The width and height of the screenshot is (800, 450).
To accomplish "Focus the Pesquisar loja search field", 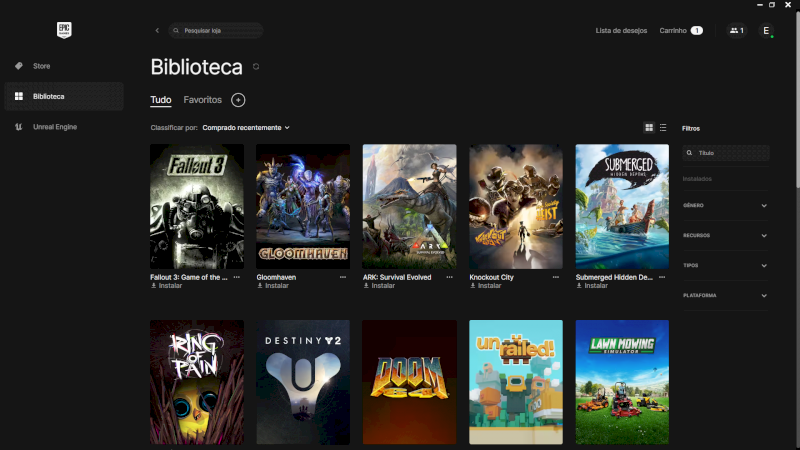I will pyautogui.click(x=216, y=31).
